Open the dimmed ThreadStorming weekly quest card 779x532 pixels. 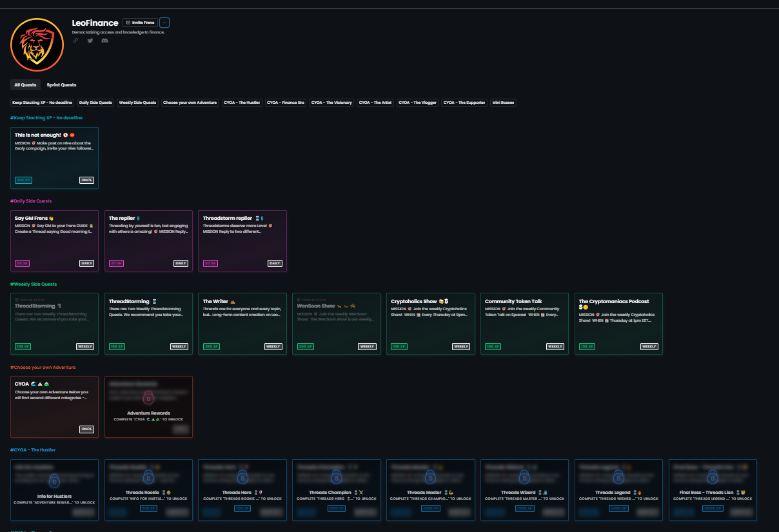(x=55, y=324)
